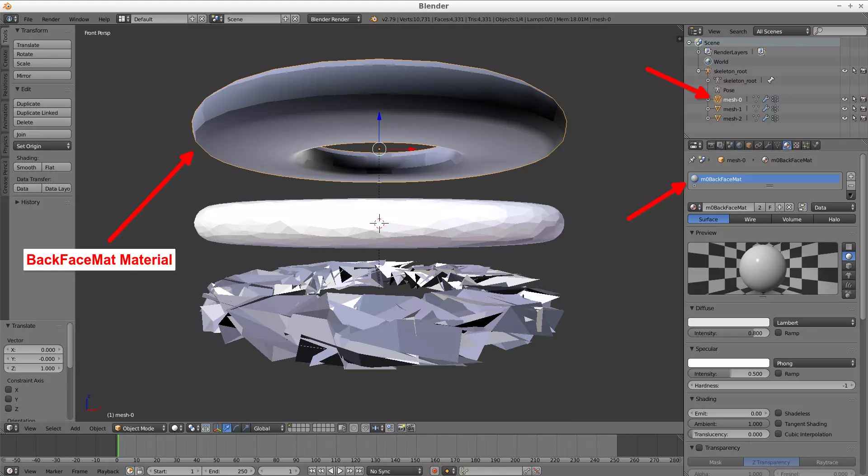Click the Join button

42,134
